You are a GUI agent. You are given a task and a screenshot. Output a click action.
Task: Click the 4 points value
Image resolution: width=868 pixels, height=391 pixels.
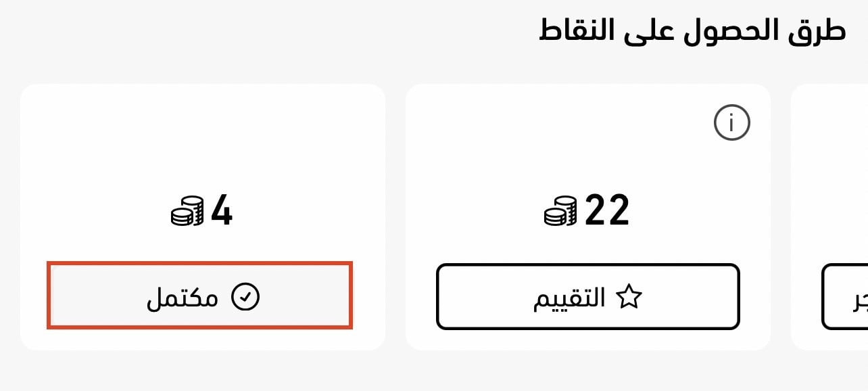[222, 210]
